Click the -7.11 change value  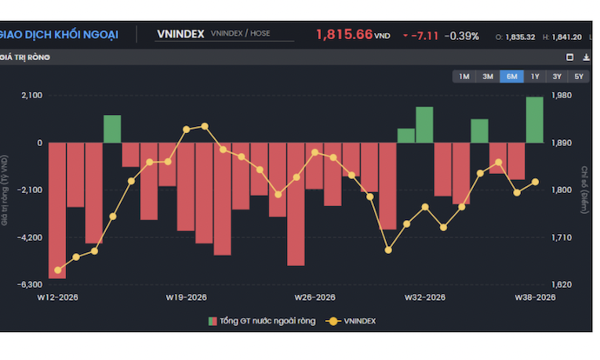click(425, 36)
